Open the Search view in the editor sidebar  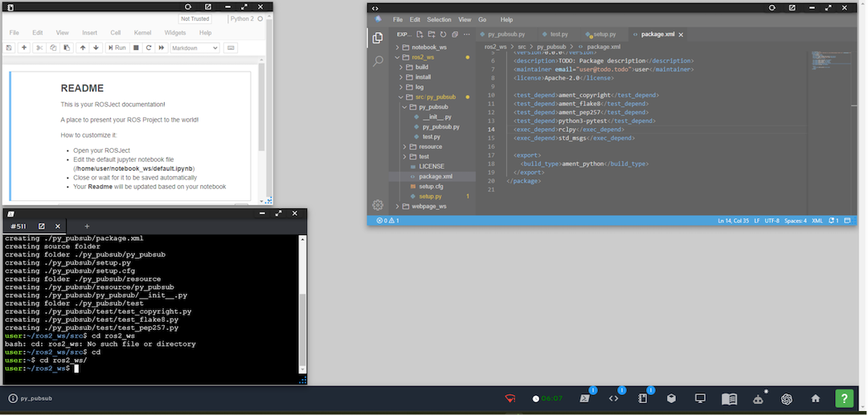(x=378, y=60)
